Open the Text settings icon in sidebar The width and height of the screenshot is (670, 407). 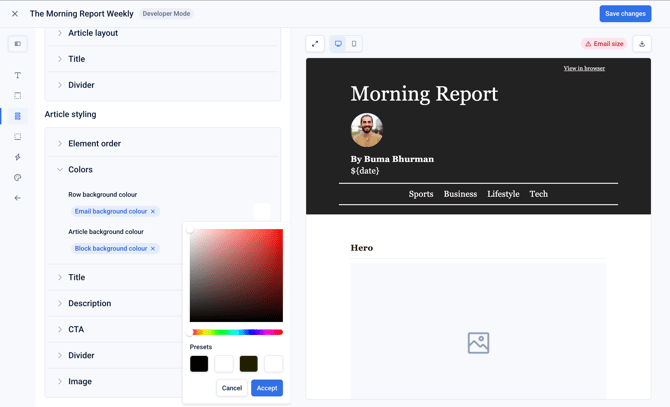click(x=18, y=75)
